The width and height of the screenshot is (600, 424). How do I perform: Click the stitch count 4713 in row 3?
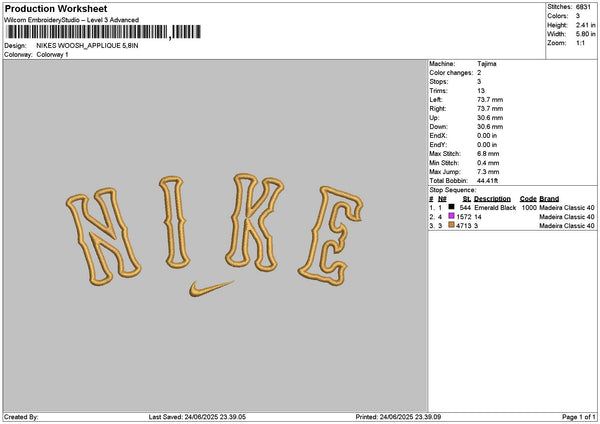(x=464, y=226)
